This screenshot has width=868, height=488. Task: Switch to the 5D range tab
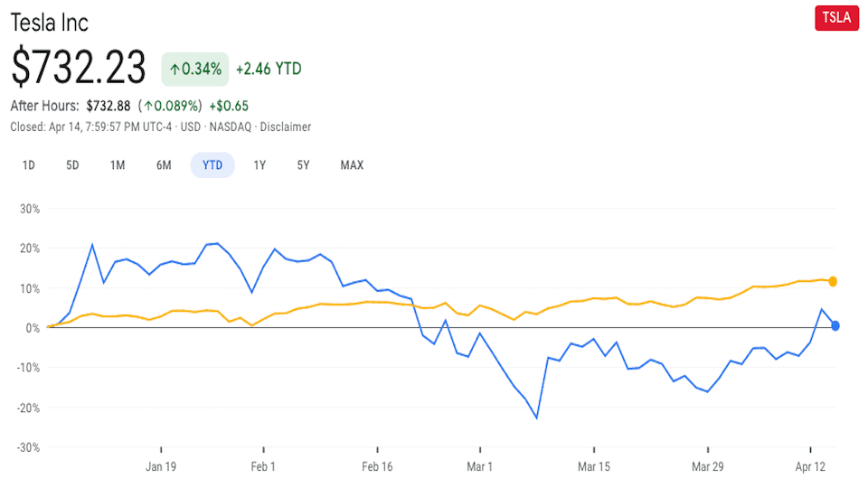(72, 165)
